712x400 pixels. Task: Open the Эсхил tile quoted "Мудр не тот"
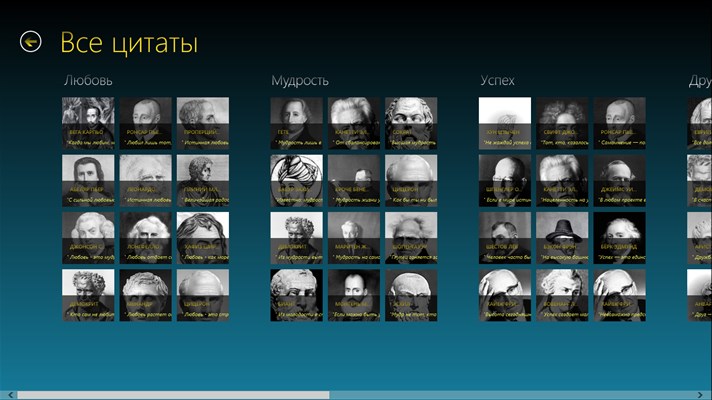click(x=411, y=295)
